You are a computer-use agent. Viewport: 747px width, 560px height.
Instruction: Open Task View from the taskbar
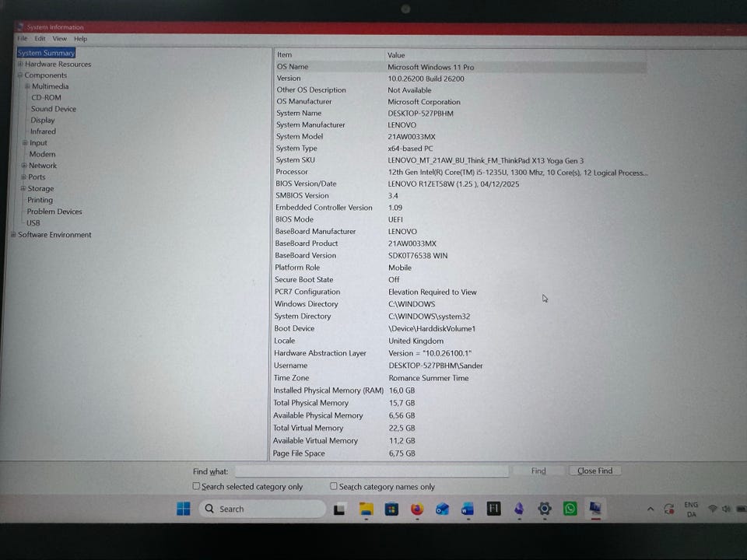339,509
